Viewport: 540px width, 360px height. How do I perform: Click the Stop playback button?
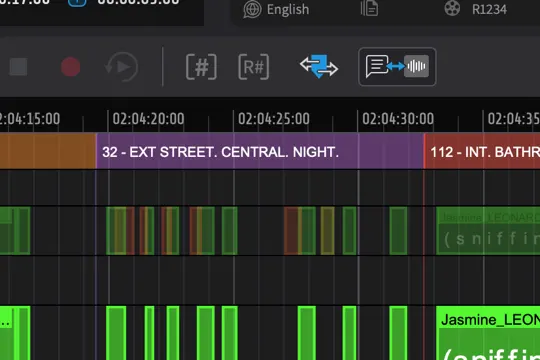coord(18,66)
